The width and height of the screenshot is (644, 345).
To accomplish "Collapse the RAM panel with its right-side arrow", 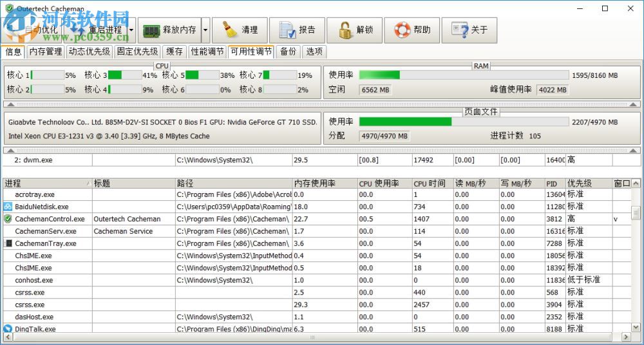I will (634, 104).
